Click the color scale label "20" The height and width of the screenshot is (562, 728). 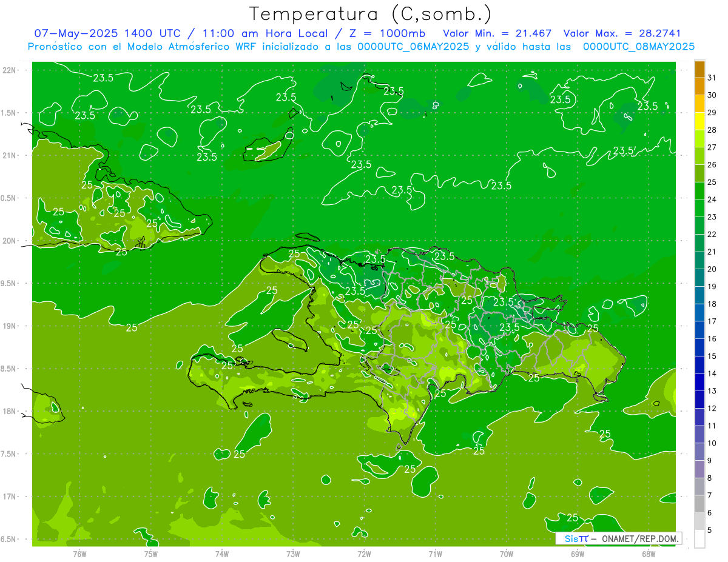[x=712, y=269]
